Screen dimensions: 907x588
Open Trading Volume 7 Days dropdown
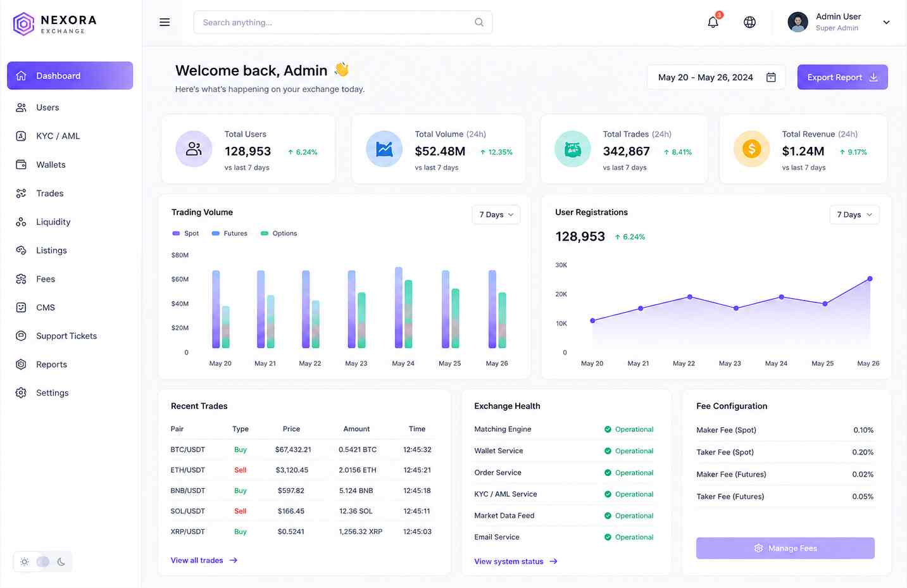pos(496,215)
